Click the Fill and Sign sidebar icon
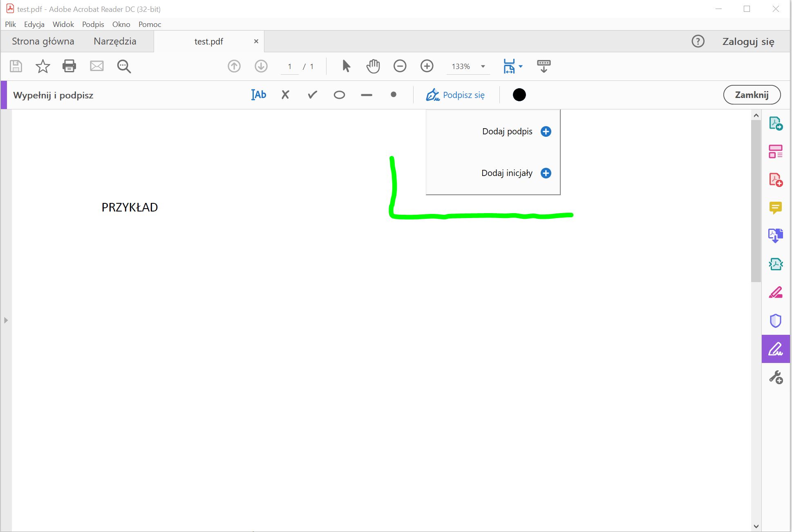 pos(776,349)
